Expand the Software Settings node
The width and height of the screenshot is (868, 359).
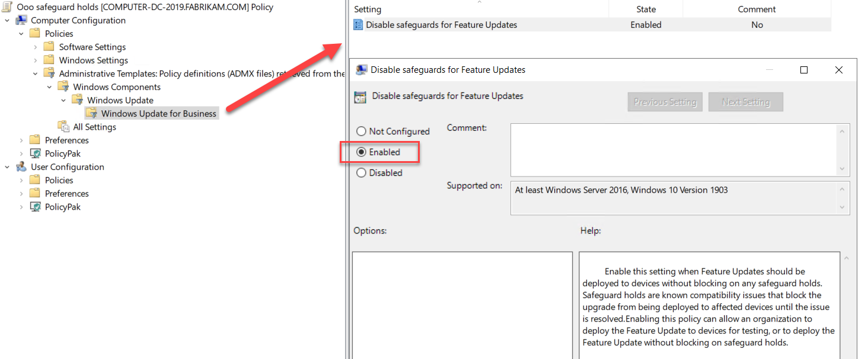[36, 47]
